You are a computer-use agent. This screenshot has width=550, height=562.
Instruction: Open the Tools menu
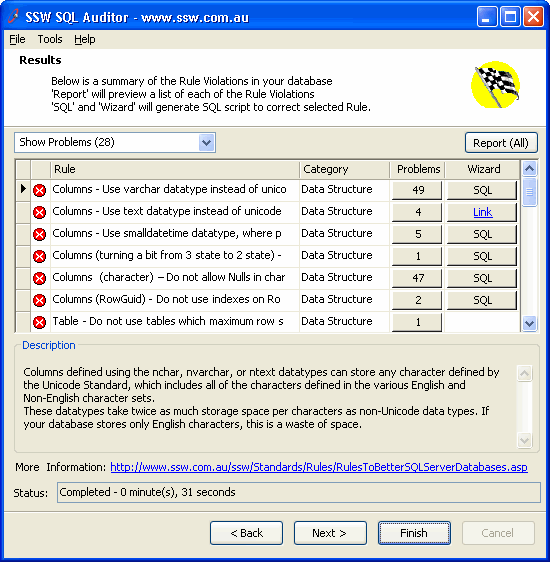point(50,39)
